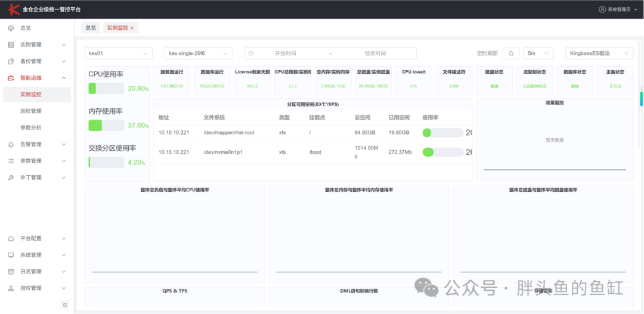Open the 系统管理员 user menu
Image resolution: width=644 pixels, height=314 pixels.
pos(618,9)
